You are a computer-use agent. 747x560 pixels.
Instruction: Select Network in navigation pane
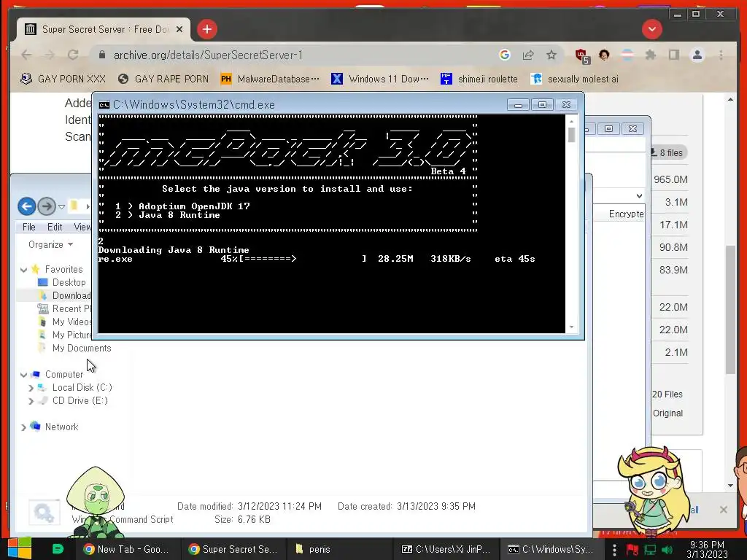point(61,427)
